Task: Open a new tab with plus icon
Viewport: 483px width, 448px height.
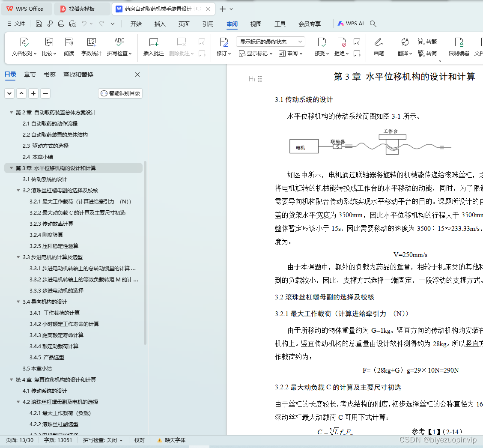Action: pyautogui.click(x=222, y=9)
